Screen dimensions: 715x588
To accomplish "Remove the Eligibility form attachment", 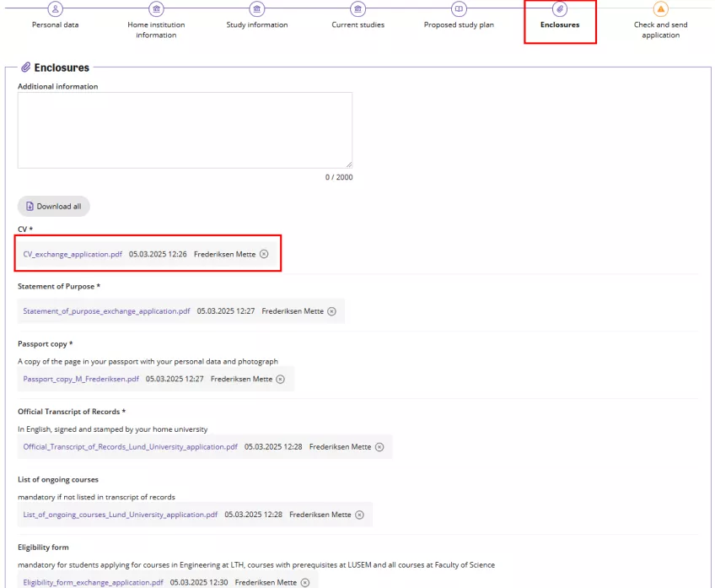I will [305, 582].
